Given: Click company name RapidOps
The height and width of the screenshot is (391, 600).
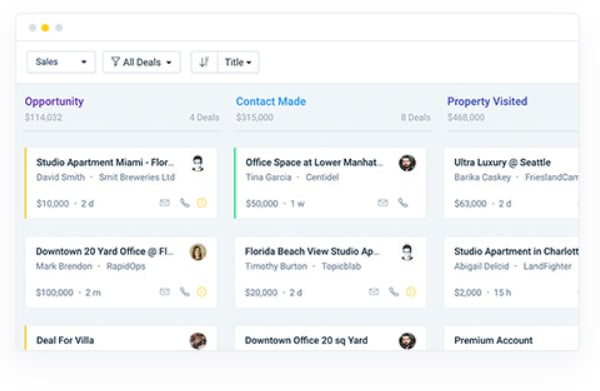Looking at the screenshot, I should click(x=126, y=266).
